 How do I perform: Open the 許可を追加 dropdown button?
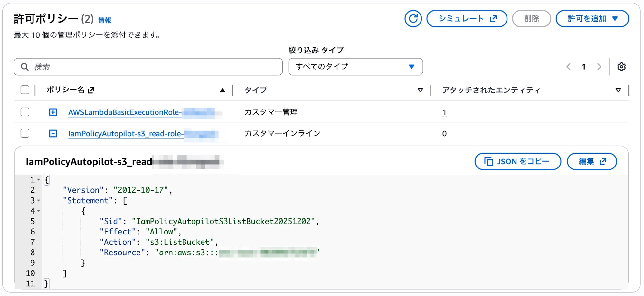592,19
